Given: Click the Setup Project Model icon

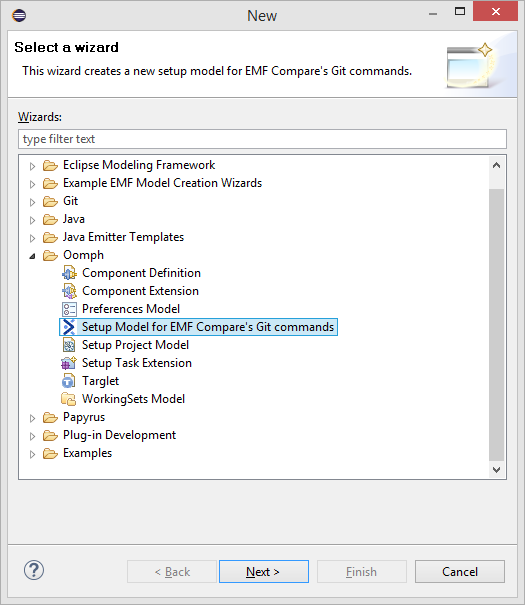Looking at the screenshot, I should [x=69, y=345].
